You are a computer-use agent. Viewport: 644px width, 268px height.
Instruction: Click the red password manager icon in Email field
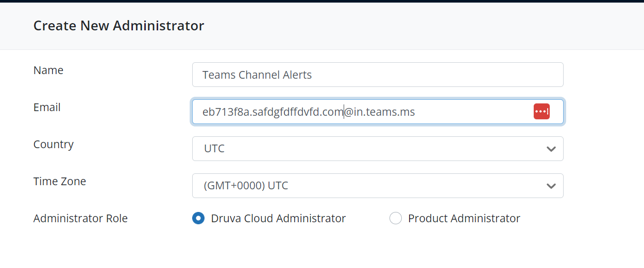(x=541, y=112)
